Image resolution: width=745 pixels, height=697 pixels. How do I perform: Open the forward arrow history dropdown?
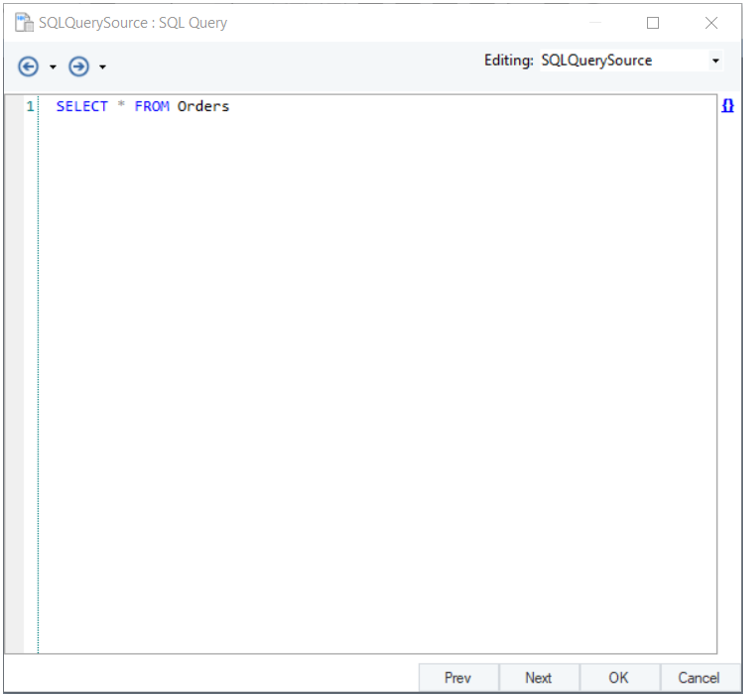tap(103, 67)
